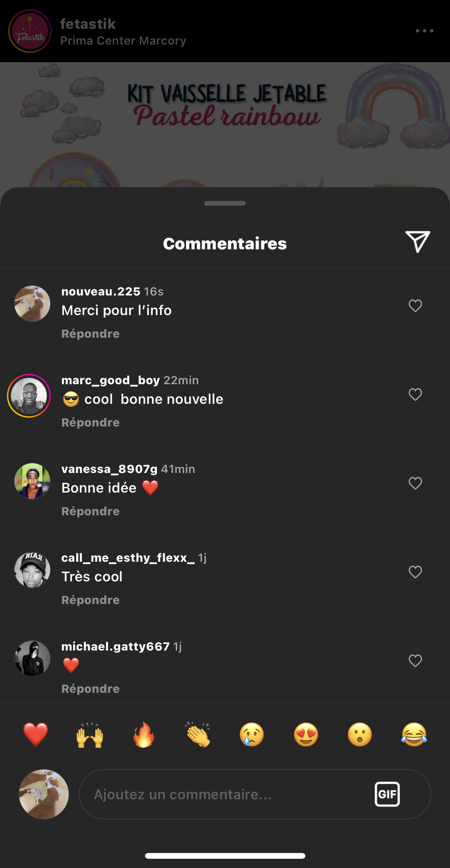This screenshot has width=450, height=868.
Task: Open the GIF picker
Action: click(387, 794)
